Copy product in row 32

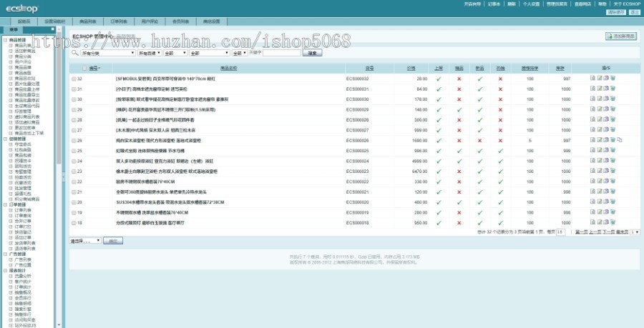click(606, 78)
